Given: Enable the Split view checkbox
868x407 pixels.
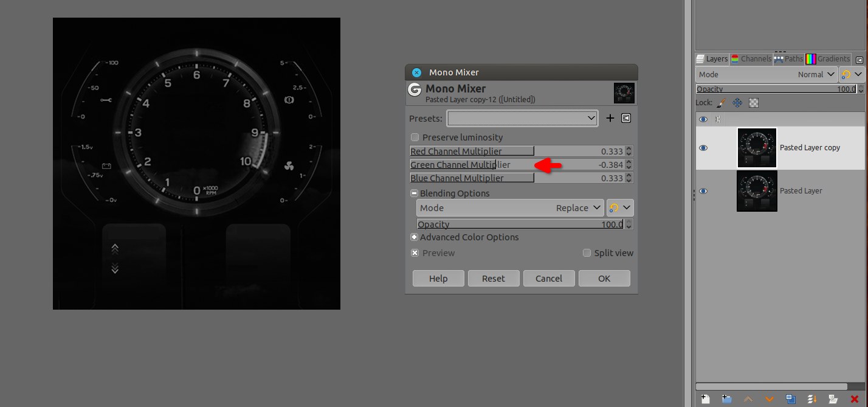Looking at the screenshot, I should pyautogui.click(x=587, y=253).
